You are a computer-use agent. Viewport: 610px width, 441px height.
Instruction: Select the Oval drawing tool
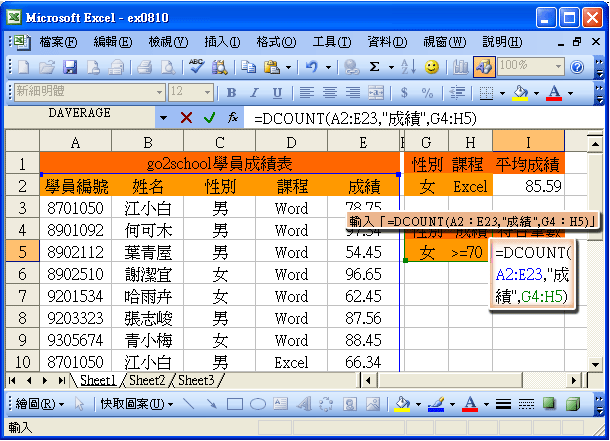tap(258, 404)
